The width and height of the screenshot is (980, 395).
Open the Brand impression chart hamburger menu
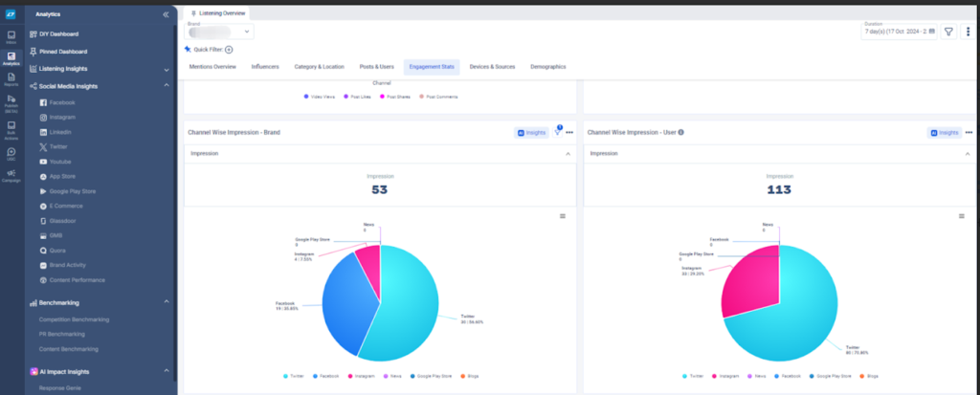click(x=563, y=215)
